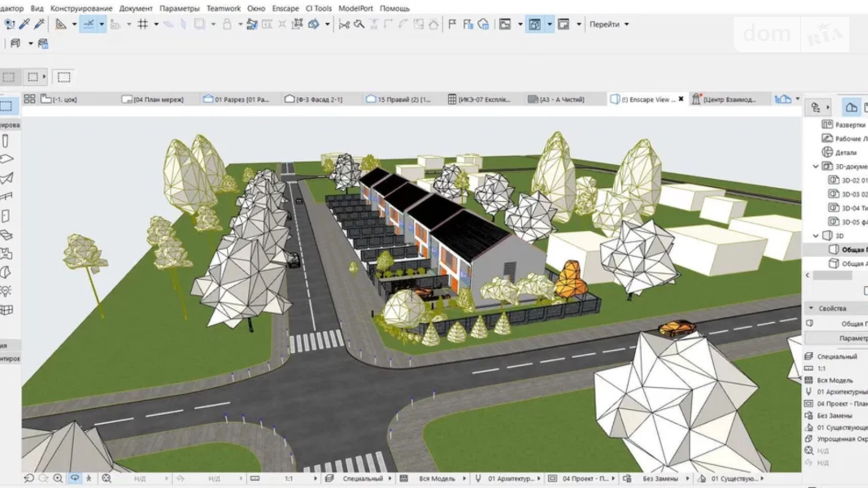Open the Перейти dropdown

click(609, 24)
